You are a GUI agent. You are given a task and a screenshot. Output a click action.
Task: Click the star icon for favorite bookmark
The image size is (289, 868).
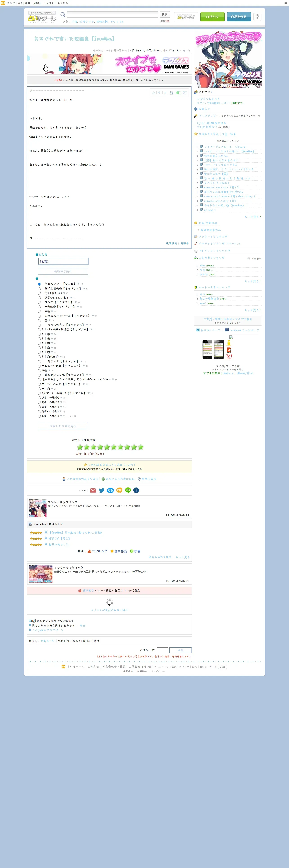coord(86,465)
